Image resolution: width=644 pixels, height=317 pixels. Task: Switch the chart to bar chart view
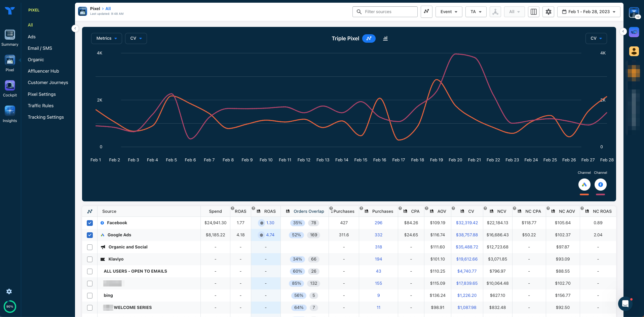coord(385,38)
